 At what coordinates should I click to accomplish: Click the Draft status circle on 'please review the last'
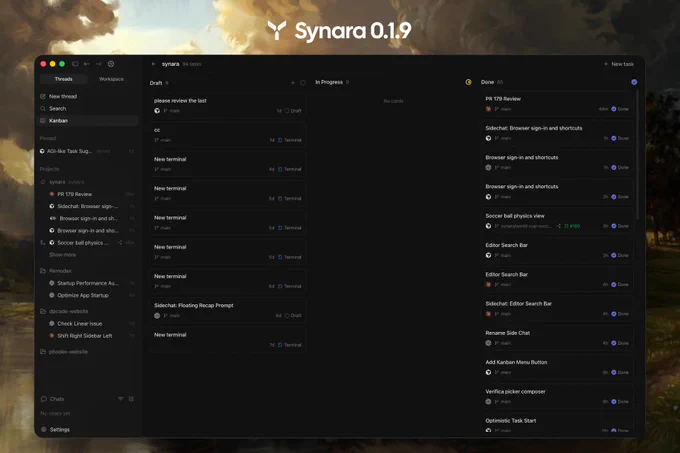[287, 111]
